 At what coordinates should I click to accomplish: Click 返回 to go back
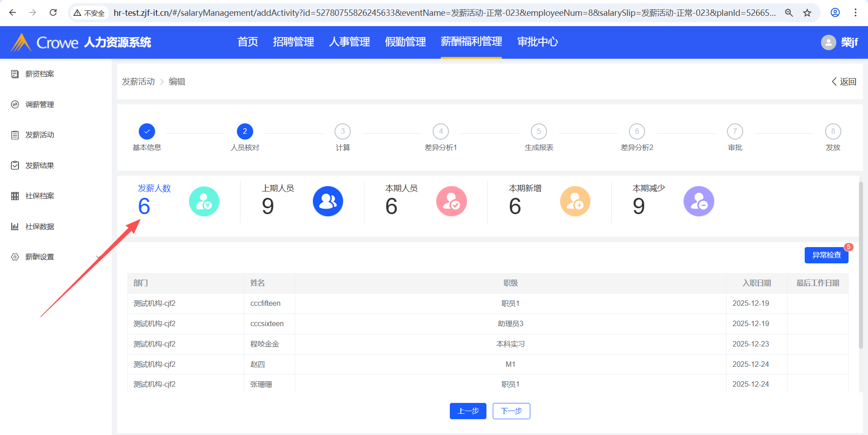click(844, 82)
